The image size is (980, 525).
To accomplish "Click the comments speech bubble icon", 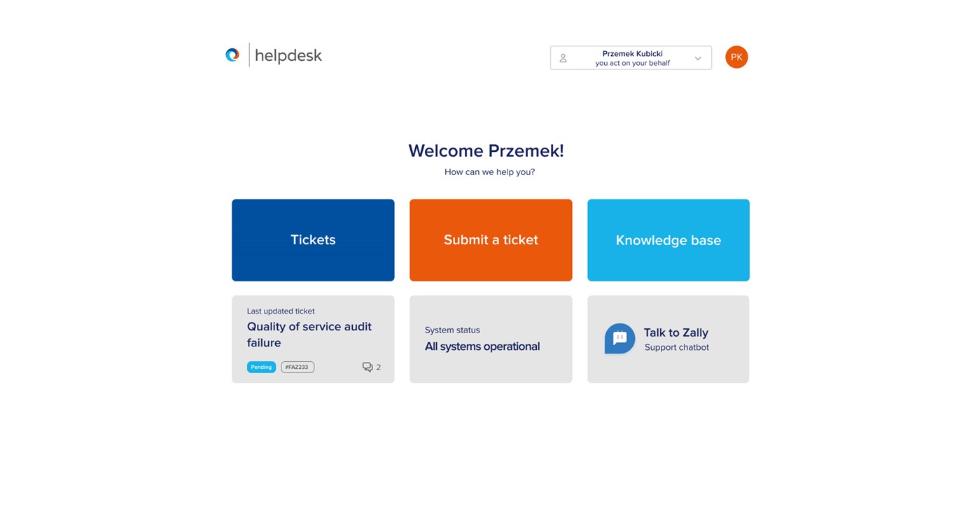I will point(367,367).
